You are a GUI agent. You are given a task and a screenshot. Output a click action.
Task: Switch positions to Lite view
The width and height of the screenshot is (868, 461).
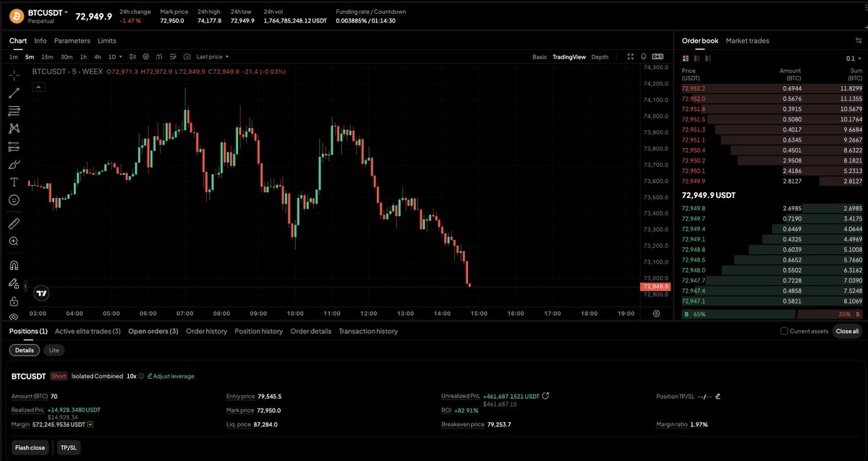pos(54,350)
